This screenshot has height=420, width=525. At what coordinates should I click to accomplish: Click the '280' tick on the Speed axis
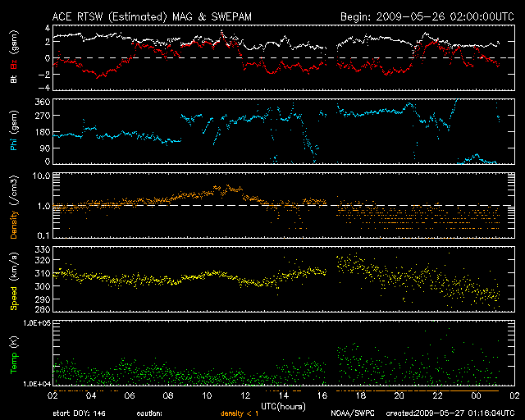pos(43,308)
